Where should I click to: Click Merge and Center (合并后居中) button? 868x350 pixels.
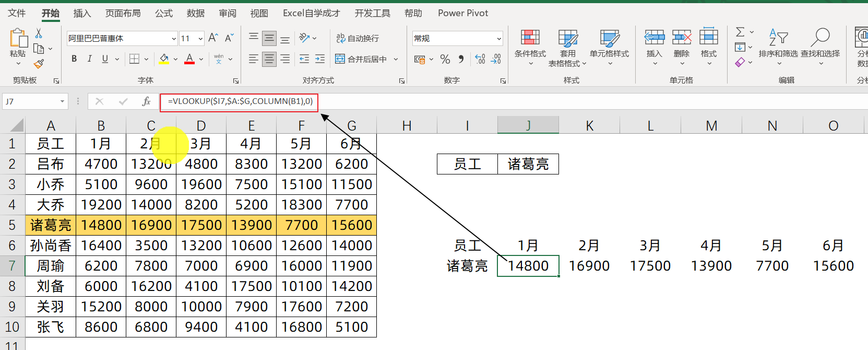click(361, 59)
